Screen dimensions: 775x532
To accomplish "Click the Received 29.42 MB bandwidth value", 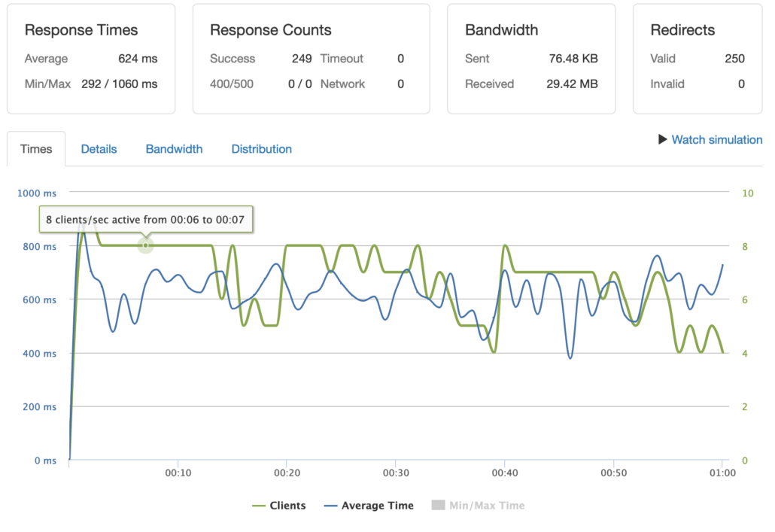I will [572, 84].
